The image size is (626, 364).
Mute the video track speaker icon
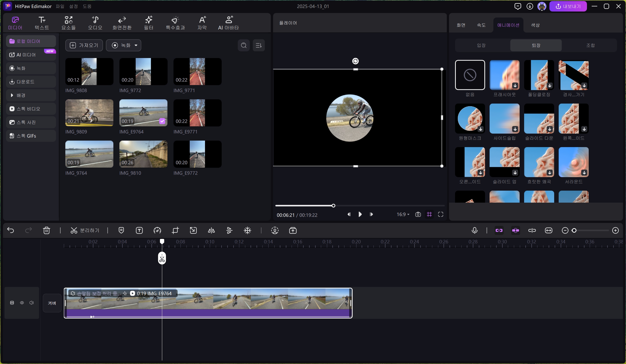(x=32, y=303)
